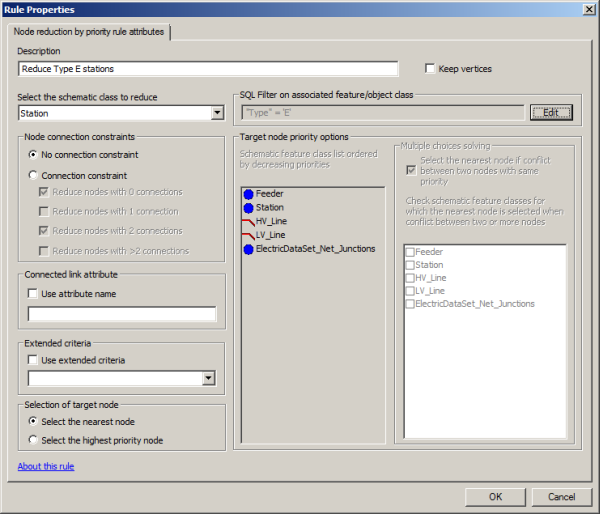Click into the Description text field

(x=208, y=69)
